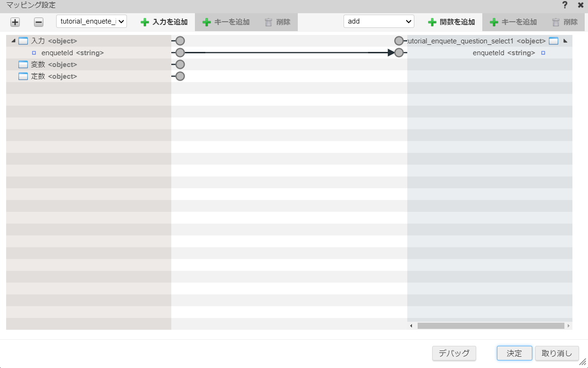Click the scrollbar right arrow
Image resolution: width=588 pixels, height=368 pixels.
pyautogui.click(x=569, y=326)
